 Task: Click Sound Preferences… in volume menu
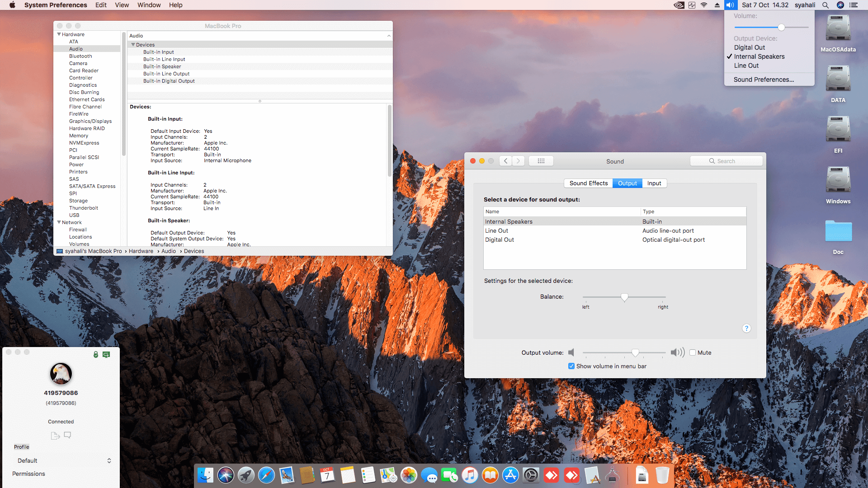(763, 80)
